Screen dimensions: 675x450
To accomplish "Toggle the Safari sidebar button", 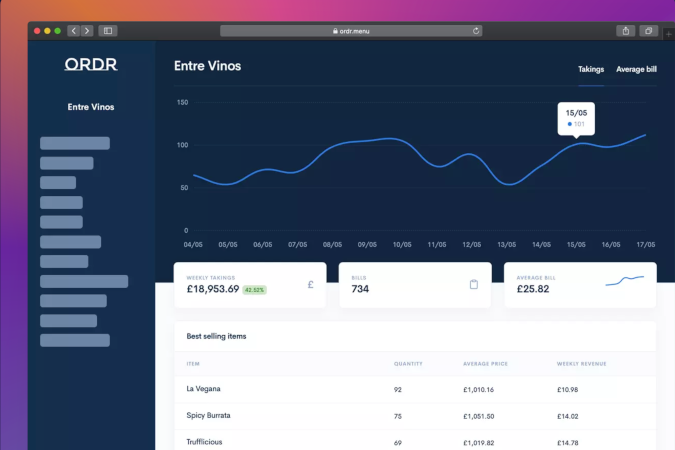I will click(x=108, y=31).
